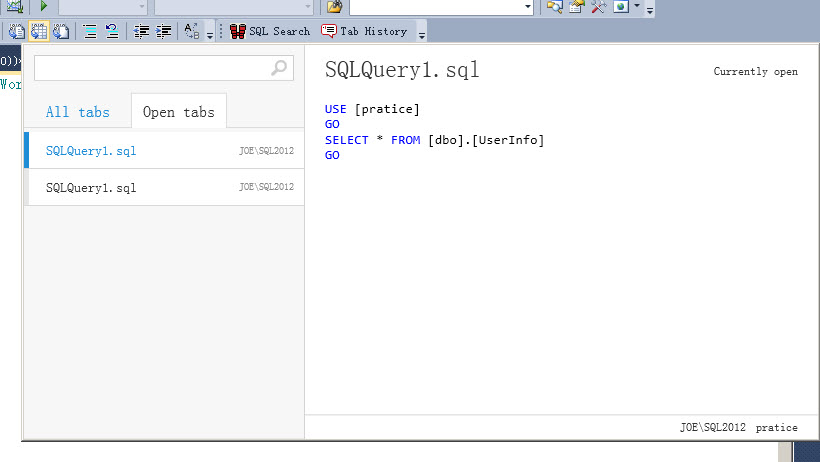Comment out the selected lines
The image size is (820, 462).
point(90,31)
